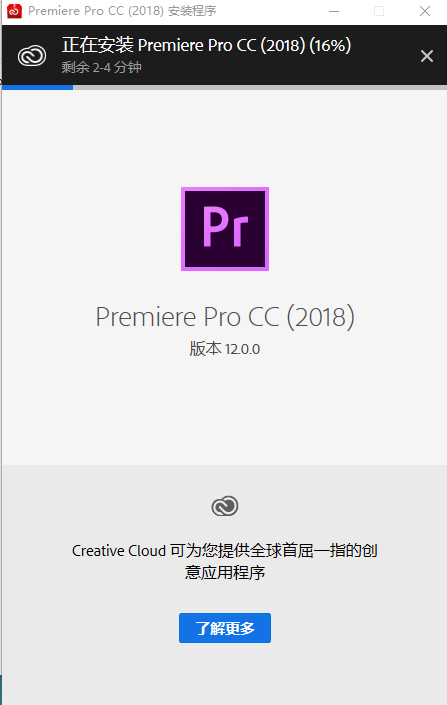The width and height of the screenshot is (447, 705).
Task: Click the 剩余 2-4 分钟 remaining time text
Action: 102,67
